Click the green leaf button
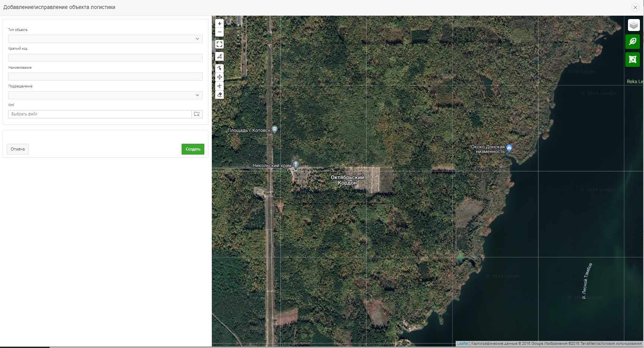Screen dimensions: 644x348 [632, 41]
